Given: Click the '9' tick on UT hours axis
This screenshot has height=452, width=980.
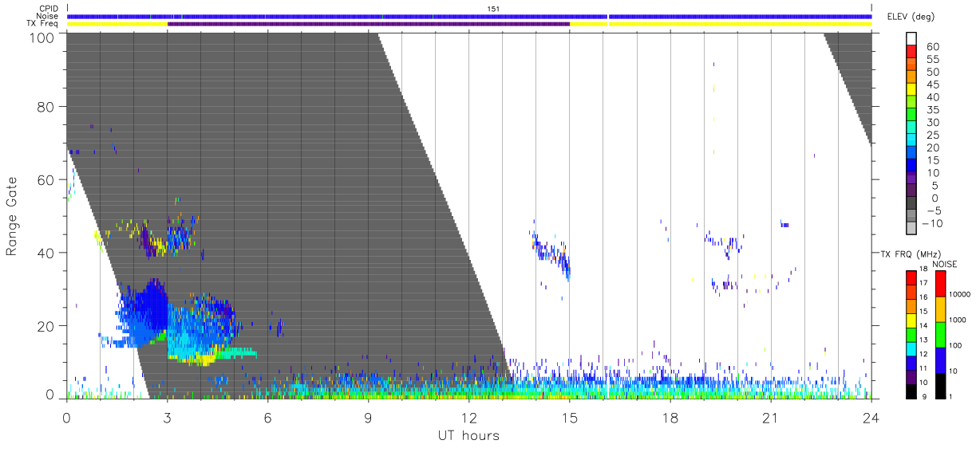Looking at the screenshot, I should click(x=368, y=417).
